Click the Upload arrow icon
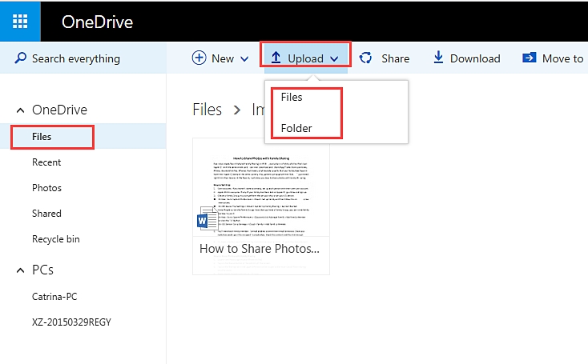 click(x=276, y=58)
